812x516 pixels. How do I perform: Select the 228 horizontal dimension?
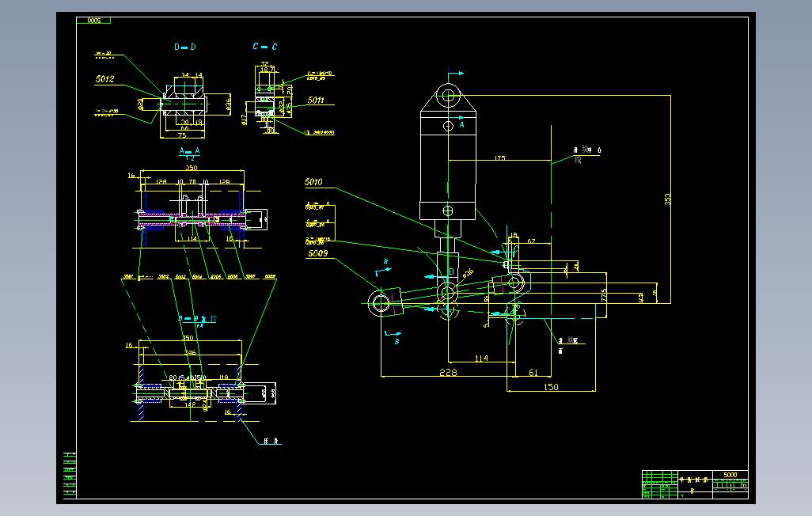click(x=448, y=372)
